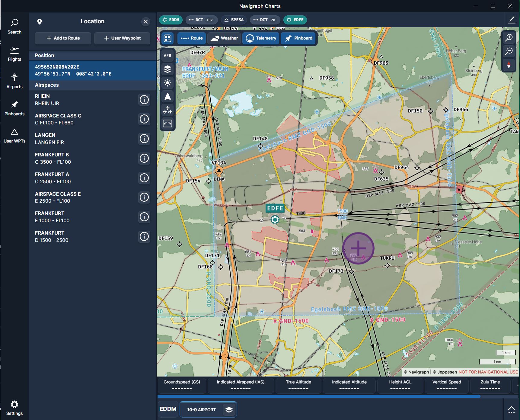This screenshot has width=520, height=420.
Task: Open the map layers stack tool
Action: (x=167, y=69)
